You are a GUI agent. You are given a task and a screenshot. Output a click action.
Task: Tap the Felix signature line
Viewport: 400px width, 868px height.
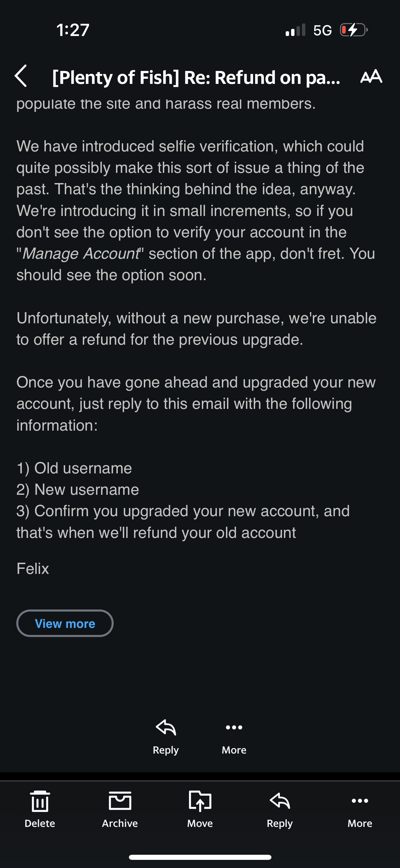coord(33,569)
